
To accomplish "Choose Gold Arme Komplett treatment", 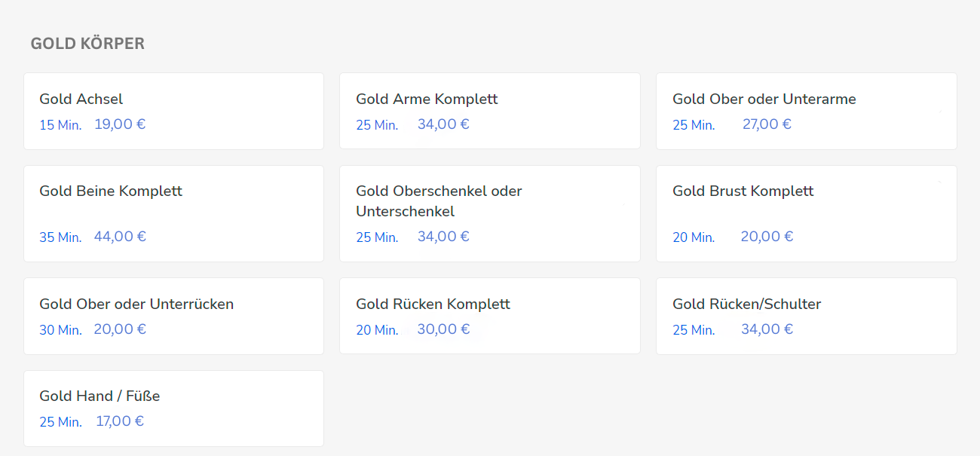I will click(490, 111).
